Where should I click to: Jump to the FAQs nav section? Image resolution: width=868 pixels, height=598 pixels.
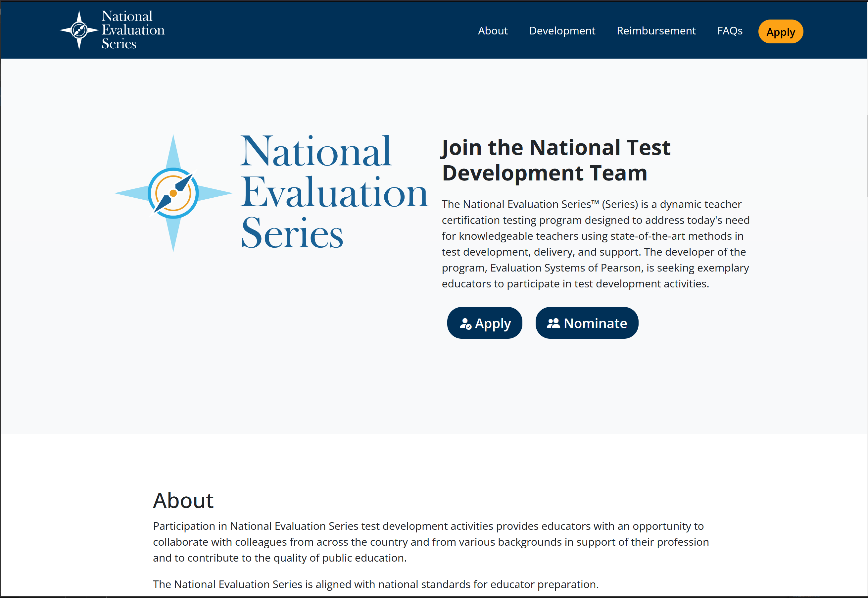[729, 31]
